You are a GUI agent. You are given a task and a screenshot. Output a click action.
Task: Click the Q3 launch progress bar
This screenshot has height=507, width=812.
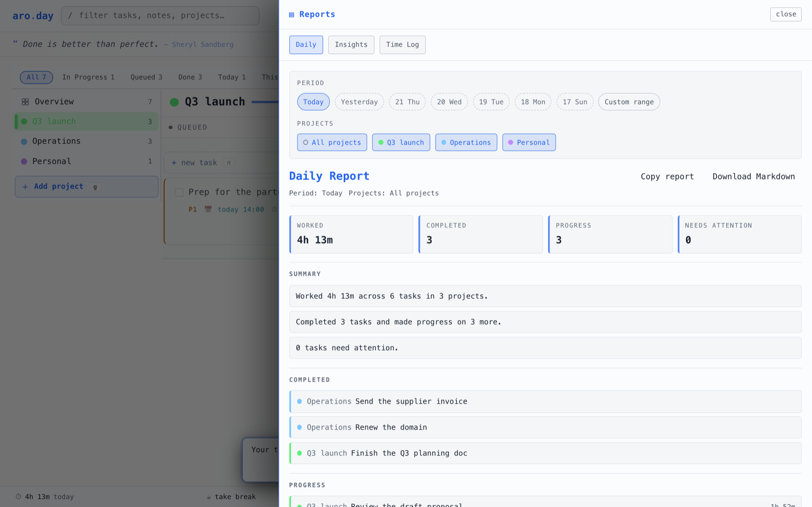click(265, 102)
